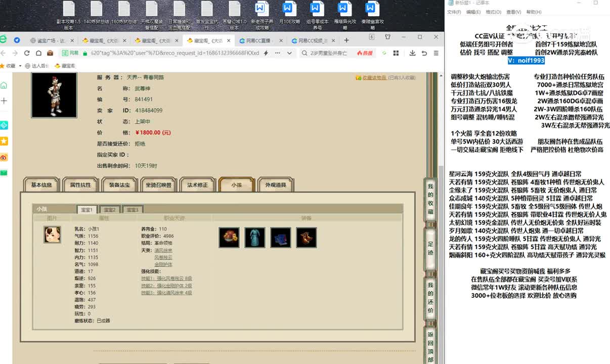Open the downloads icon in browser toolbar
The width and height of the screenshot is (610, 364).
(413, 53)
